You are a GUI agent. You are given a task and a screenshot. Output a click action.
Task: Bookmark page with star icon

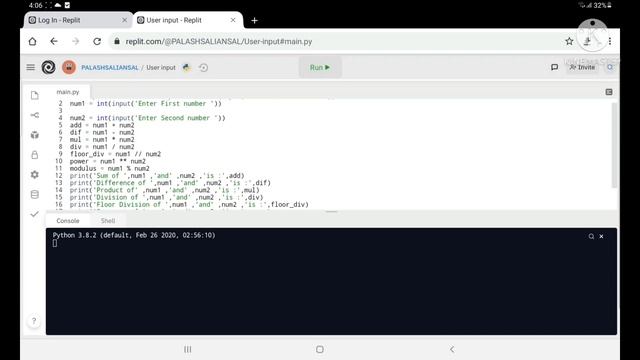569,41
